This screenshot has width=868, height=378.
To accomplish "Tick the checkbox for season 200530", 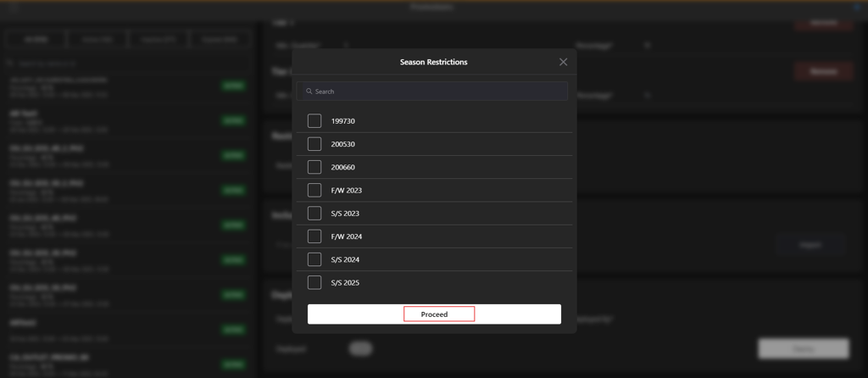I will tap(314, 144).
